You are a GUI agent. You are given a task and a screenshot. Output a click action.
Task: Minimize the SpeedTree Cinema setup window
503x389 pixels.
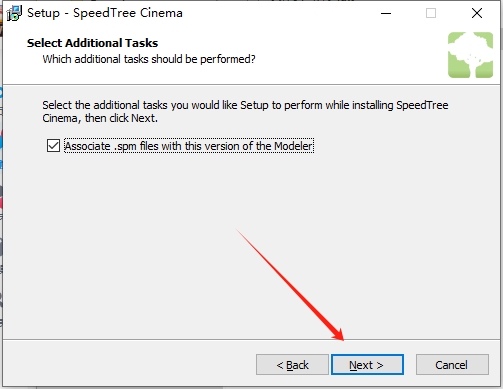click(386, 13)
